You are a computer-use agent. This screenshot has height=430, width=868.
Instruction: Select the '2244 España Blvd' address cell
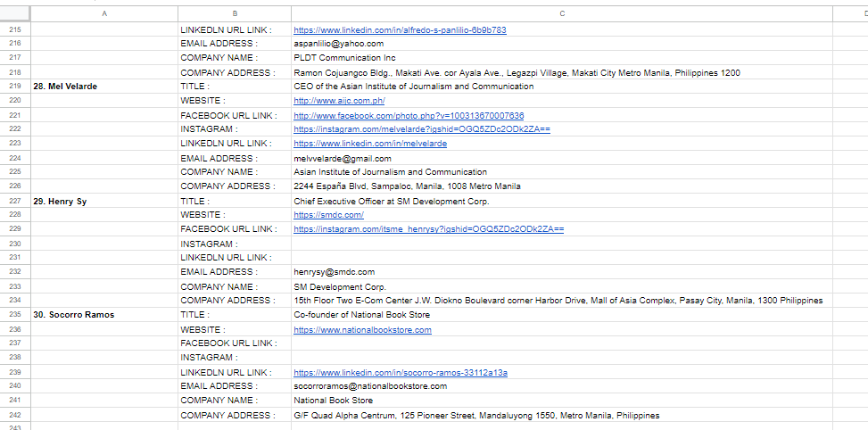click(562, 186)
